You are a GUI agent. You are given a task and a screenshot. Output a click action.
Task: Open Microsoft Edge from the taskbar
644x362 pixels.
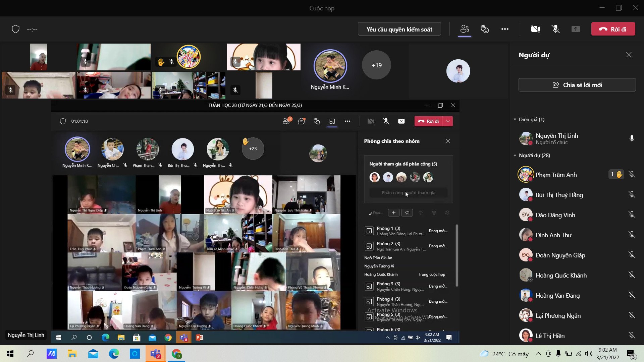click(114, 354)
